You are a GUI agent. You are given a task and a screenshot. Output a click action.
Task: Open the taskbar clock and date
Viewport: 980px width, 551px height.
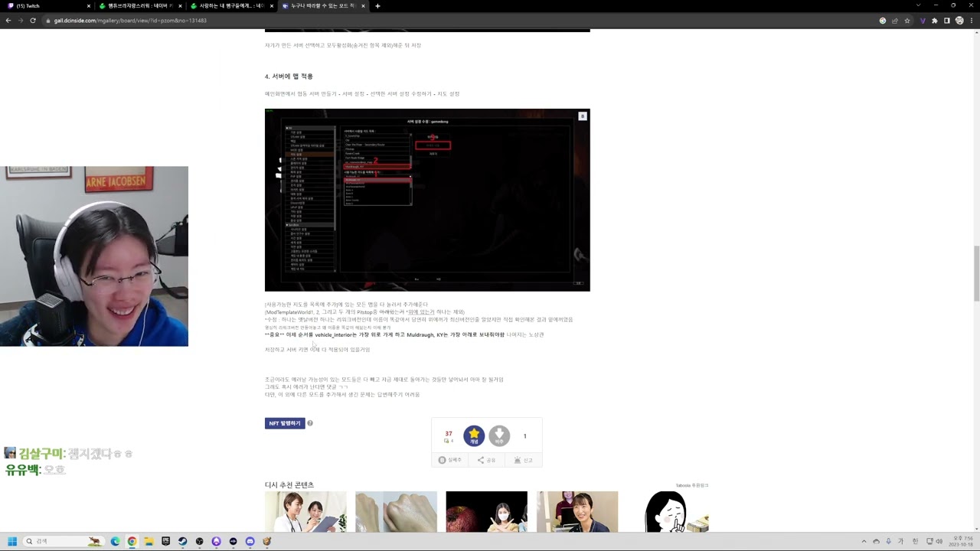coord(962,541)
